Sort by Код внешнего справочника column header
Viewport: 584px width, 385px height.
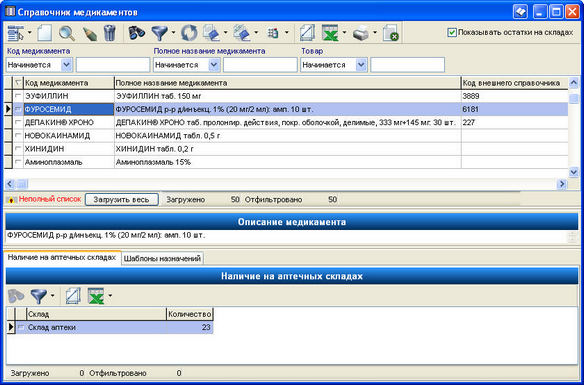[515, 83]
